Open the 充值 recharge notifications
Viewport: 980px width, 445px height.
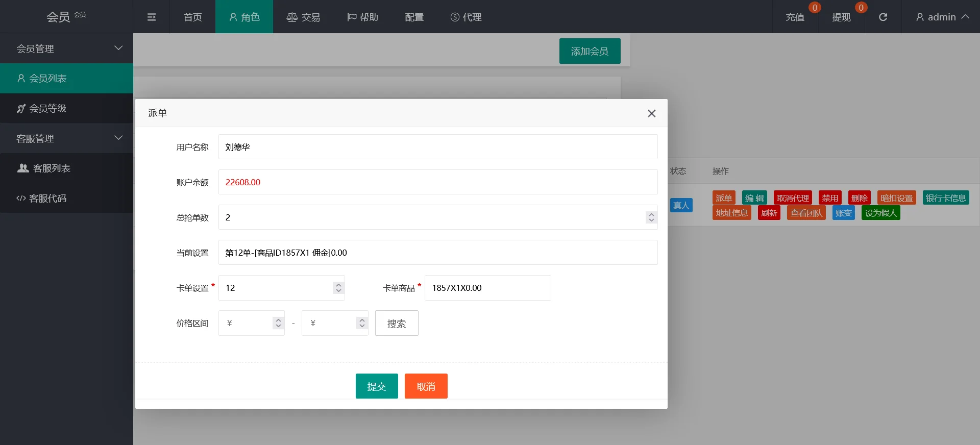(x=795, y=17)
